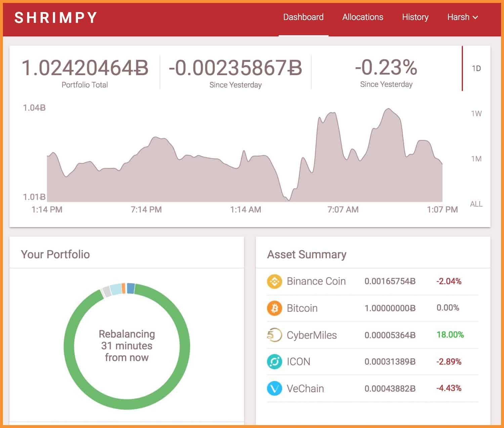Click the CyberMiles coin icon

tap(274, 335)
